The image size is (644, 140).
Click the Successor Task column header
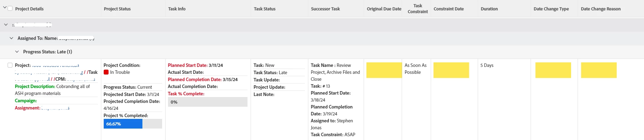click(x=325, y=9)
